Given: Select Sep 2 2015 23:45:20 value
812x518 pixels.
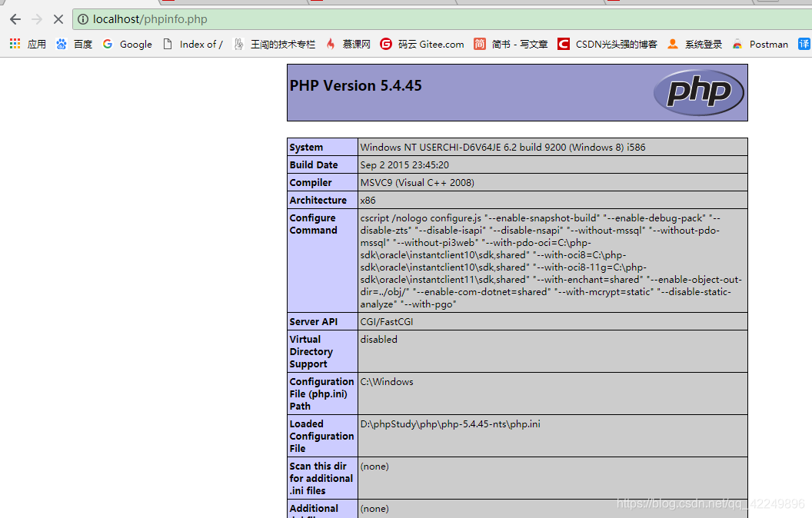Looking at the screenshot, I should (x=404, y=164).
